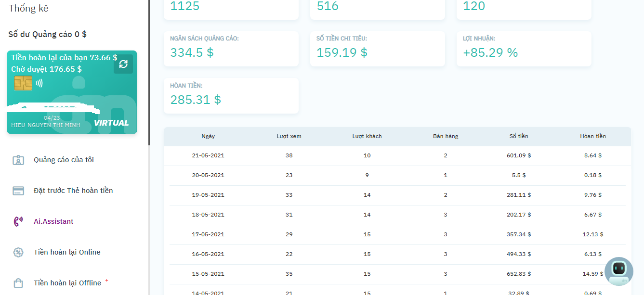
Task: Click the 9.76 $ cashback cell
Action: (593, 195)
